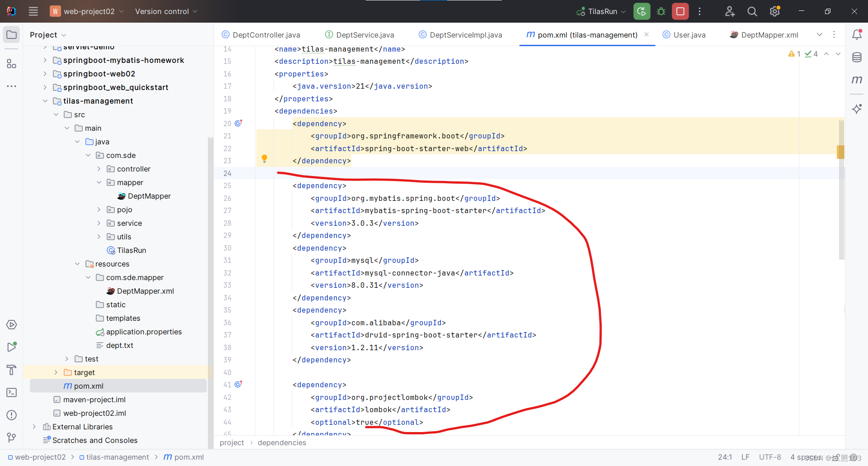Open the Maven tool window
The height and width of the screenshot is (466, 868).
click(x=857, y=80)
